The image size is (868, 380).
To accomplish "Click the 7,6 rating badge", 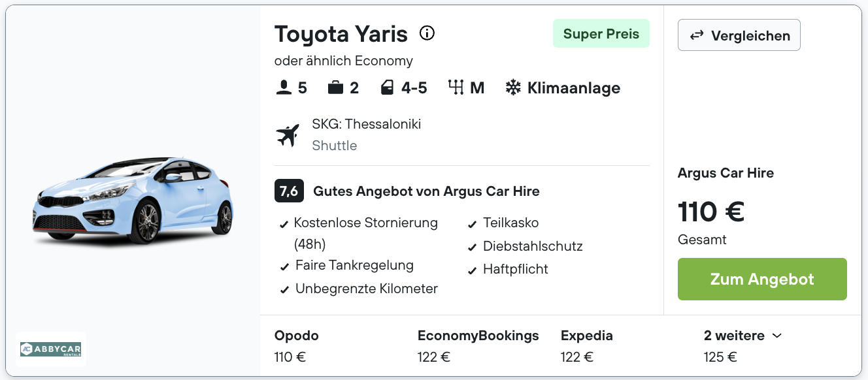I will click(289, 191).
